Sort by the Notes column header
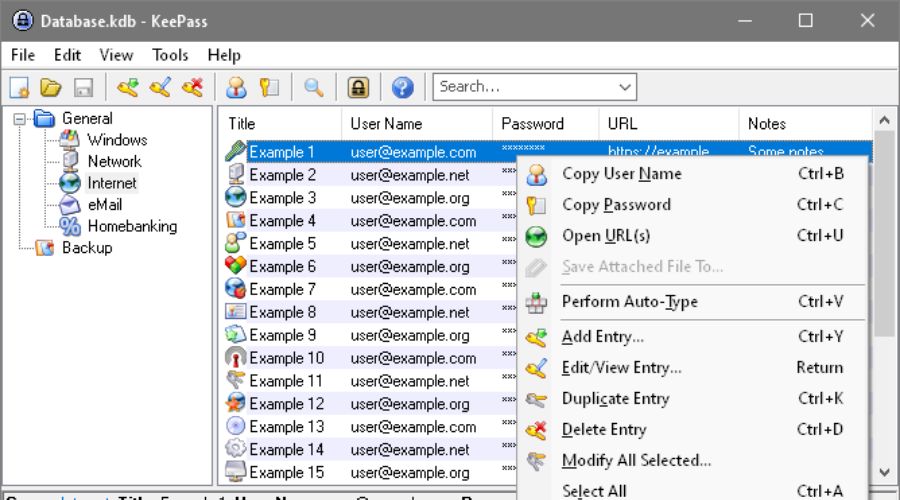Image resolution: width=900 pixels, height=500 pixels. tap(805, 124)
